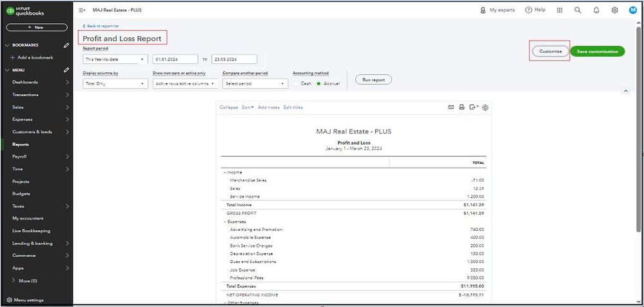
Task: Open the top-bar settings gear
Action: click(x=614, y=10)
